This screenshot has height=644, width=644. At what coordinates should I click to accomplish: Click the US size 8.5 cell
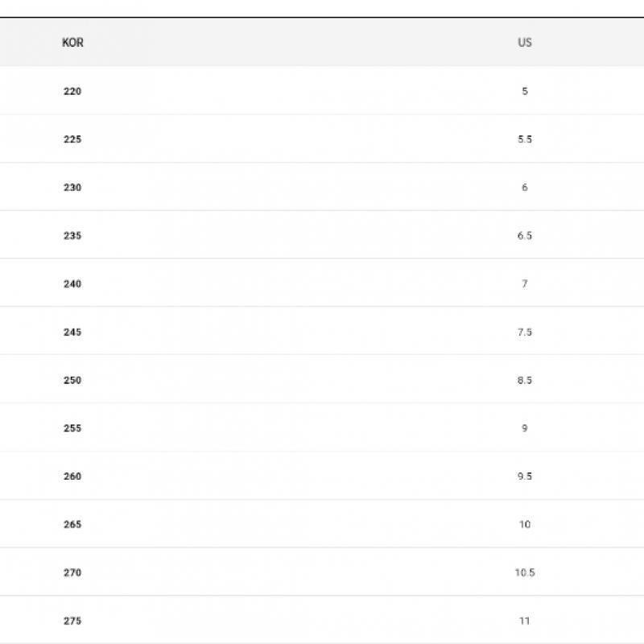pyautogui.click(x=525, y=380)
